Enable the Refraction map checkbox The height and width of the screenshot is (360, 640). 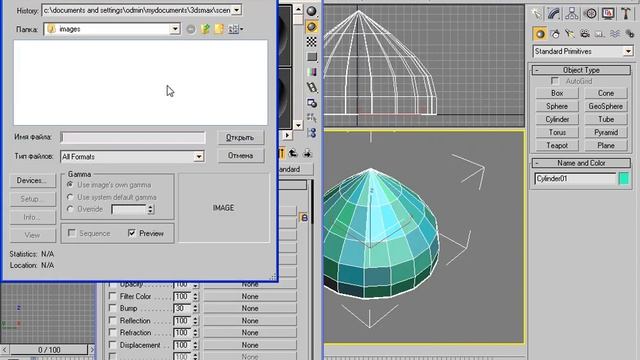click(112, 333)
